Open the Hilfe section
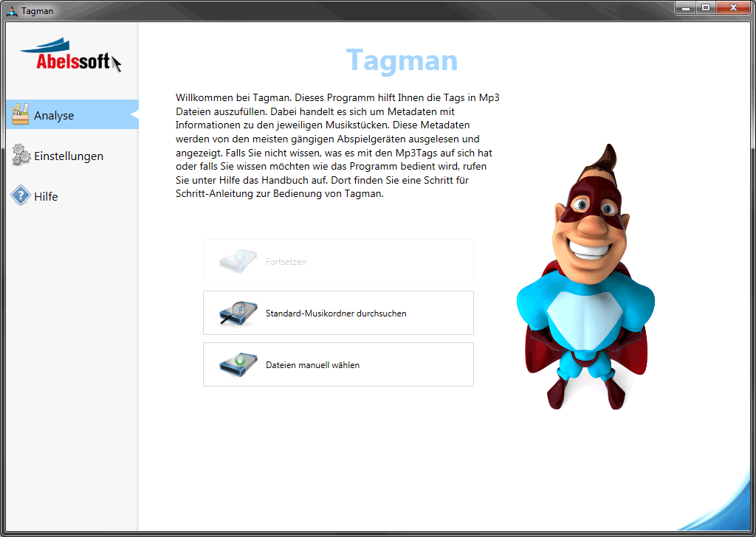 [46, 197]
